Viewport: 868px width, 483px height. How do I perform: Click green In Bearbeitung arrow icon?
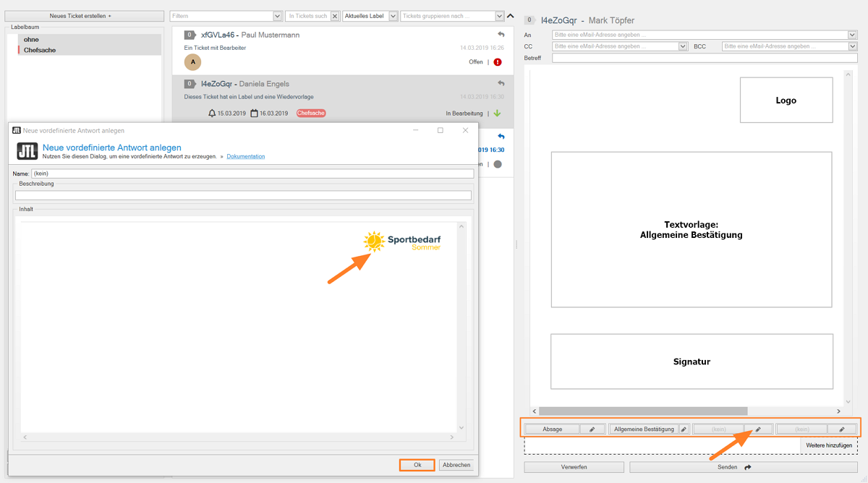tap(498, 114)
